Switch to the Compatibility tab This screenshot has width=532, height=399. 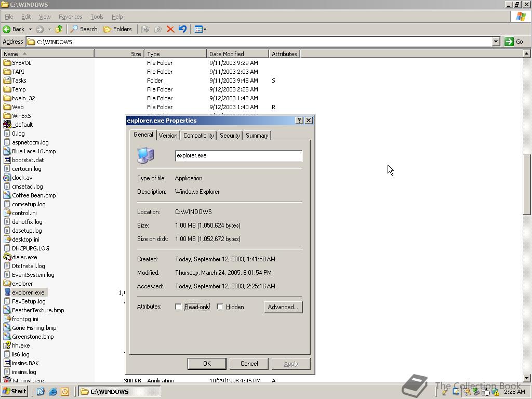(198, 136)
